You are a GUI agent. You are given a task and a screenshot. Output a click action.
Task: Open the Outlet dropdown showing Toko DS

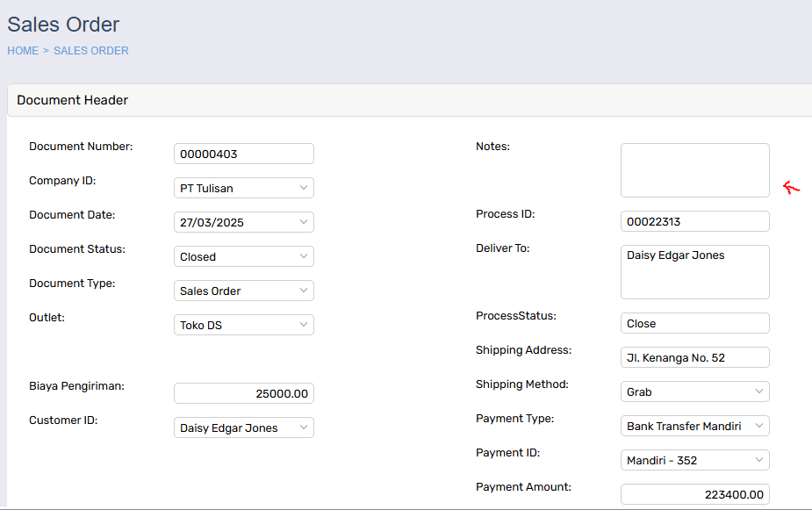tap(243, 325)
